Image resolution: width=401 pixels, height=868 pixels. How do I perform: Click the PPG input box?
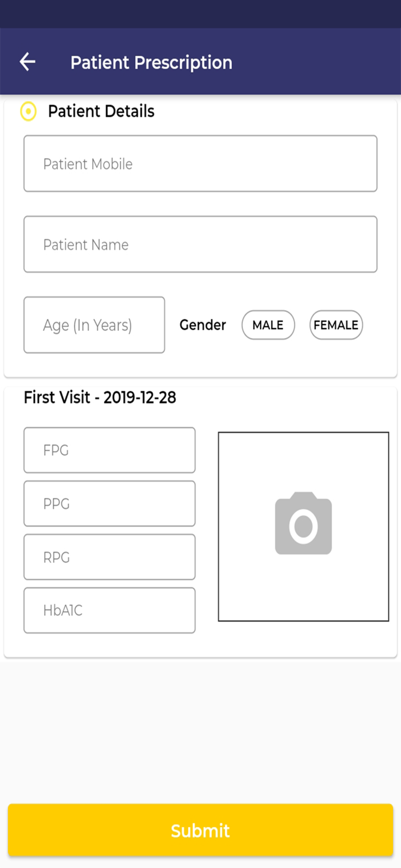(109, 503)
